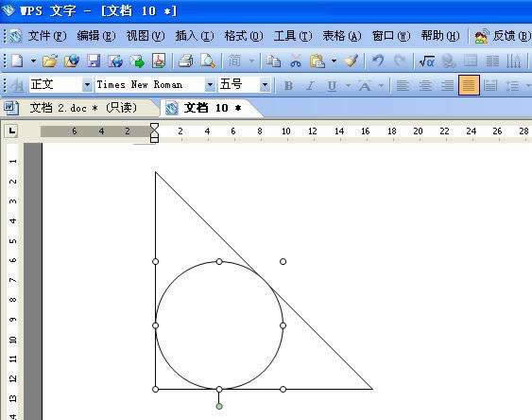Open the 插入(I) menu

point(195,36)
